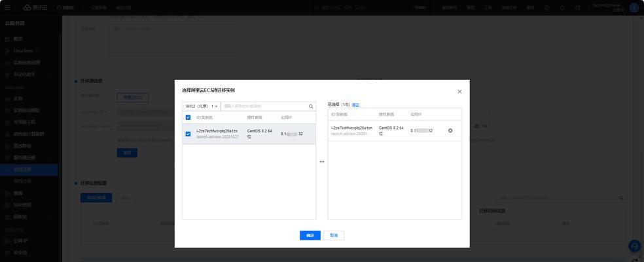Open the 概览 overview sidebar icon
644x262 pixels.
pos(7,39)
